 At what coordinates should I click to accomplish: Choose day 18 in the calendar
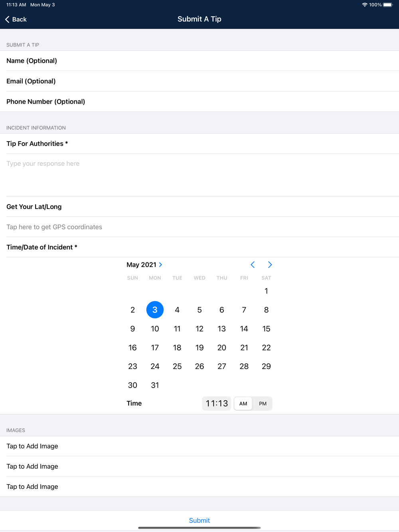pyautogui.click(x=177, y=348)
